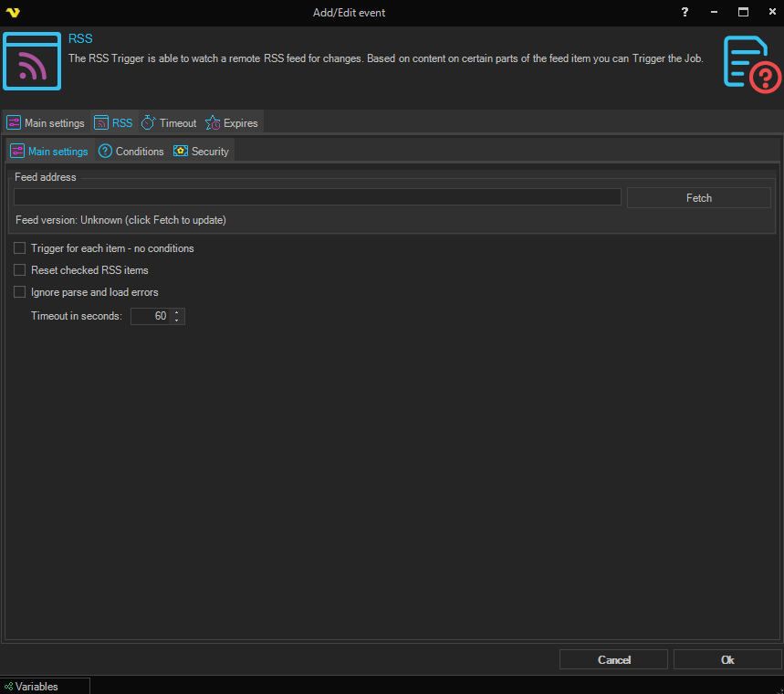Click the large RSS feed icon

point(32,60)
